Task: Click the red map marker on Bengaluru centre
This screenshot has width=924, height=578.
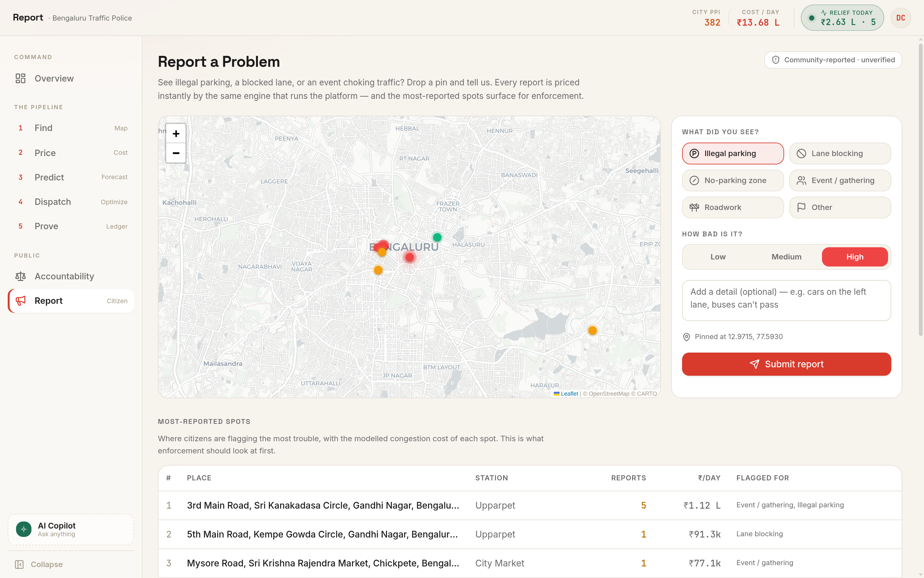Action: [410, 257]
